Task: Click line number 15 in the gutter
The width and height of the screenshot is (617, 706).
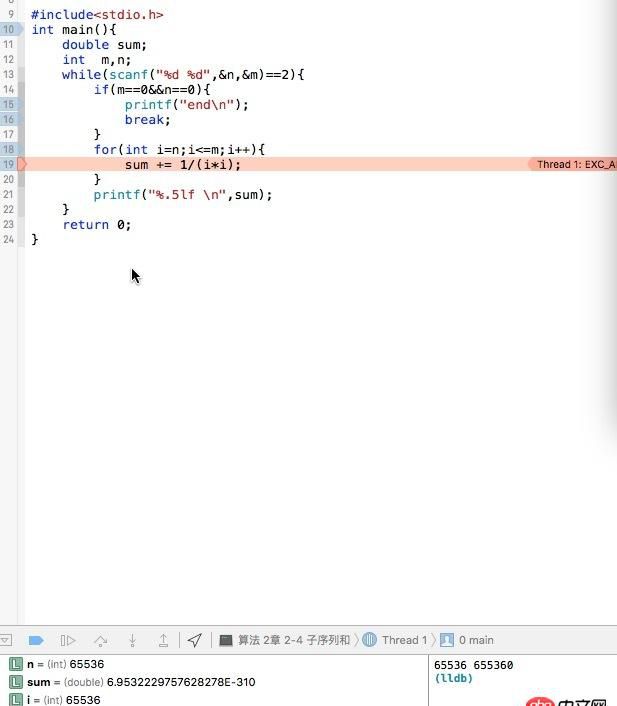Action: pyautogui.click(x=8, y=104)
